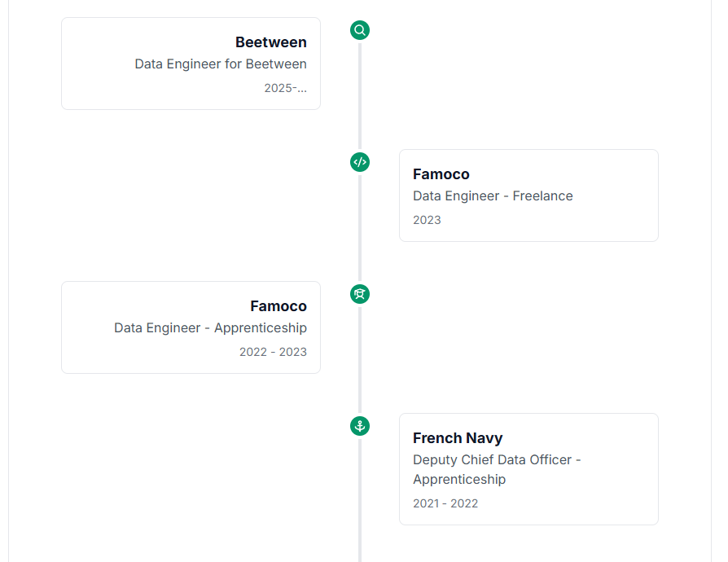Select the Beetween company heading
The width and height of the screenshot is (728, 562).
coord(271,42)
